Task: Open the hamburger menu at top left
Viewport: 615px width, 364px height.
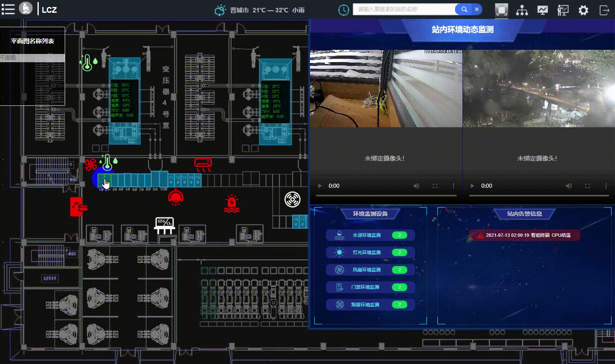Action: coord(8,9)
